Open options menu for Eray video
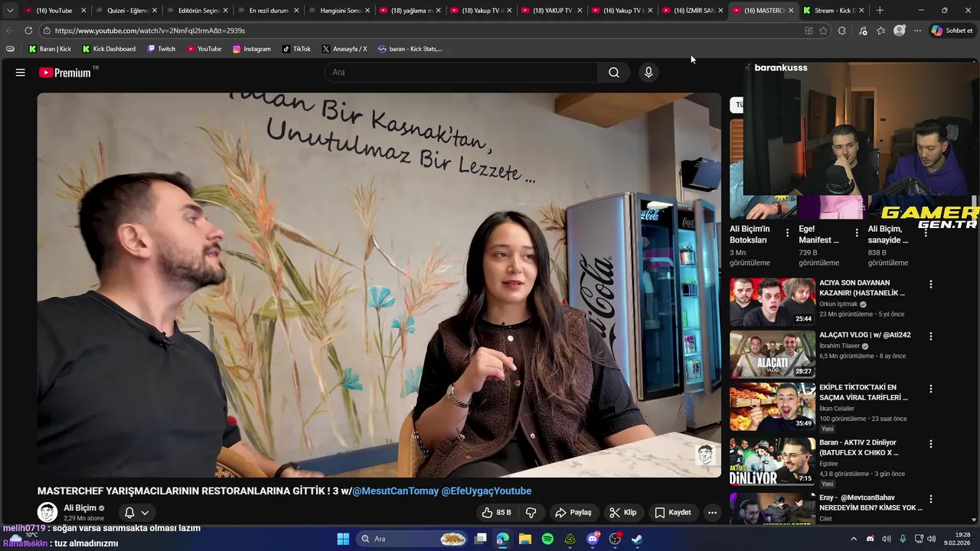This screenshot has height=551, width=980. [931, 499]
